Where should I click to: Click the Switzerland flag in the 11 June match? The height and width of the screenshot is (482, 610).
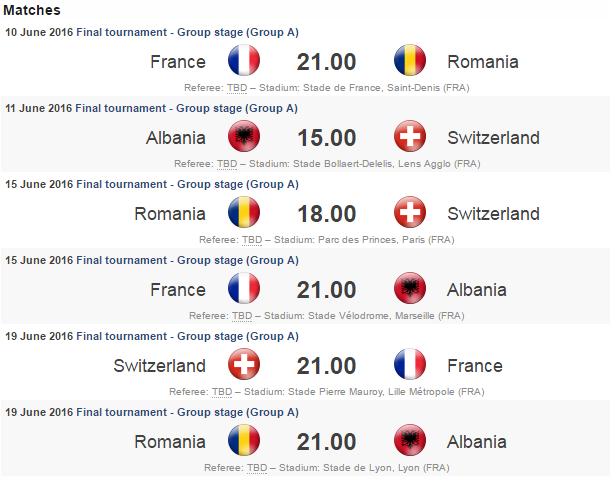tap(410, 137)
